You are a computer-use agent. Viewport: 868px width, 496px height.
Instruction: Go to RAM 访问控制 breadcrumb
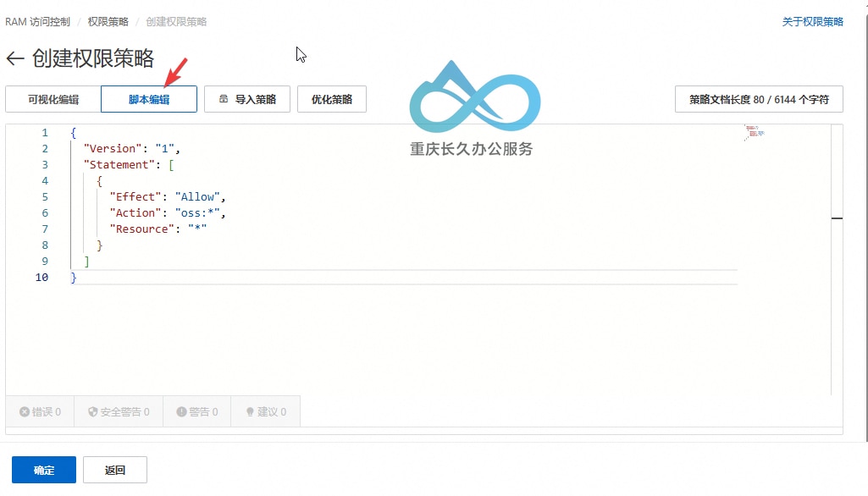coord(37,22)
